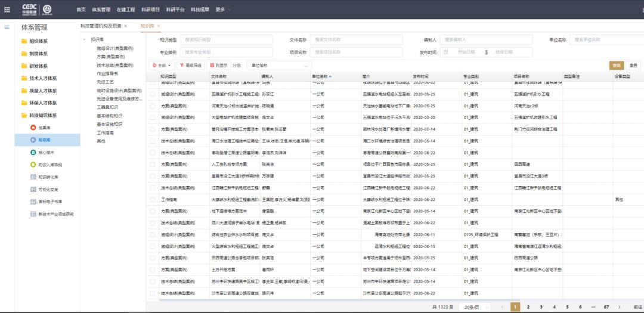Open the 单位名称 grouping dropdown
Screen dimensions: 644x313
tap(280, 65)
